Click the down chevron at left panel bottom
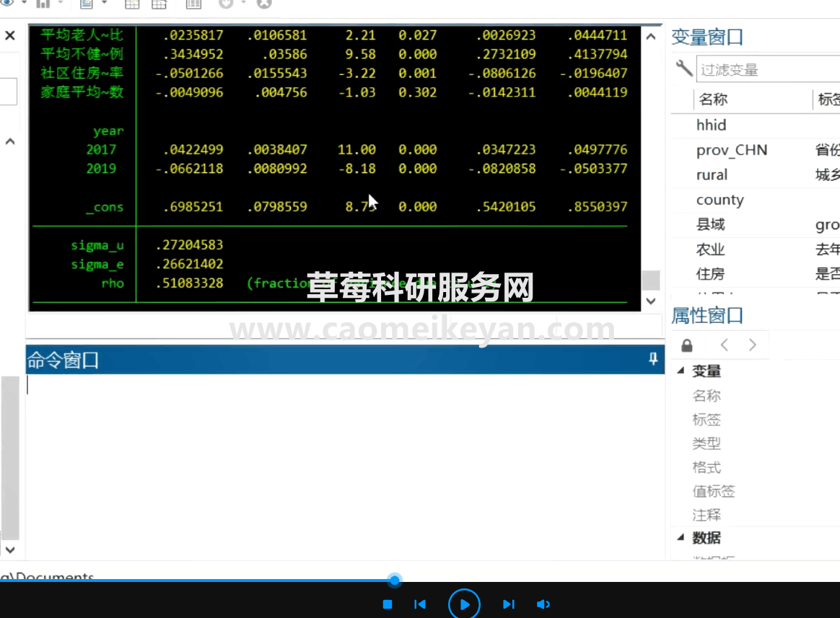Screen dimensions: 840x618 pos(9,549)
